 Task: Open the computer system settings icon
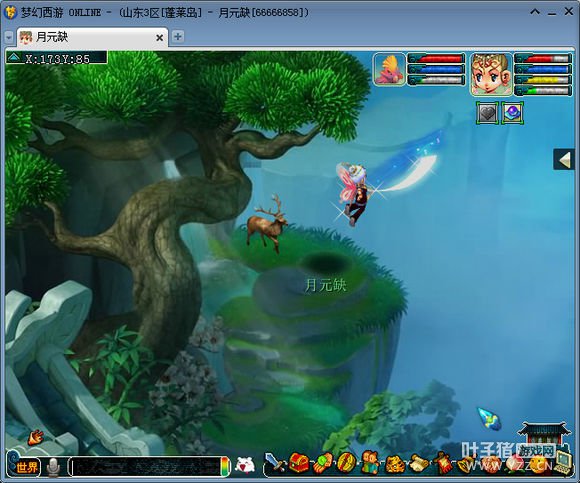pyautogui.click(x=563, y=462)
